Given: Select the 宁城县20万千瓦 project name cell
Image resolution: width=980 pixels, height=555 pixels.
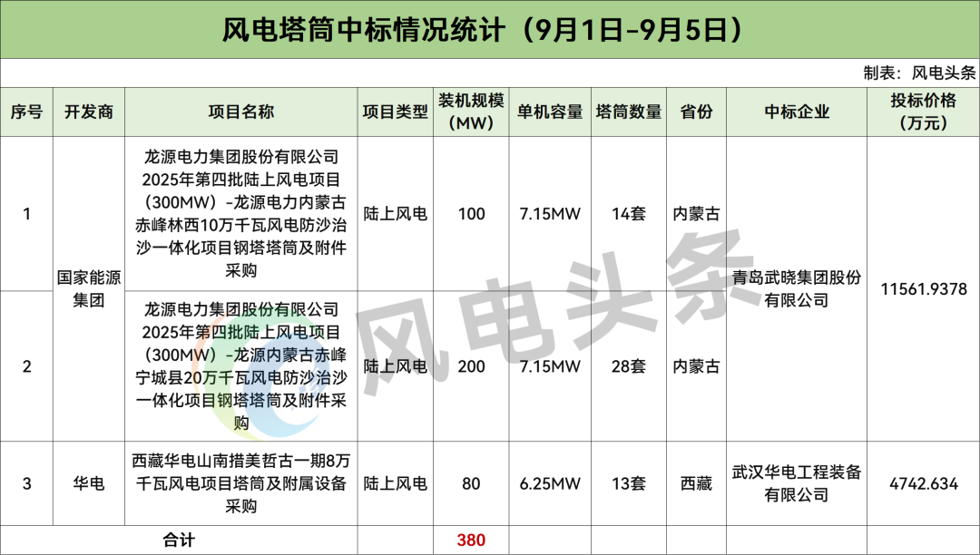Looking at the screenshot, I should (241, 365).
